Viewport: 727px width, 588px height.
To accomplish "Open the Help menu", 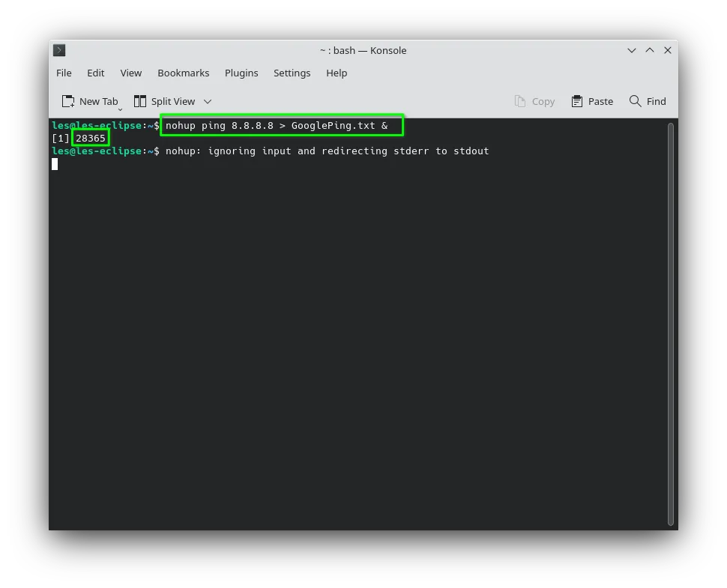I will (x=337, y=73).
